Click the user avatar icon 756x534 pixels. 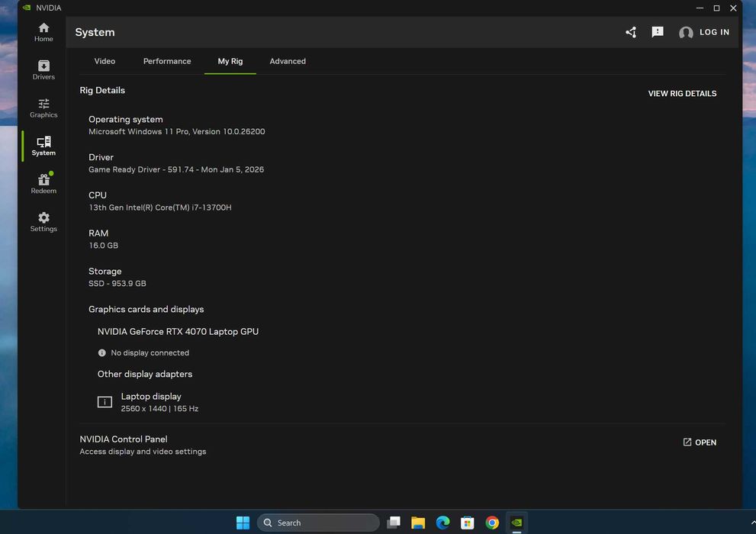[686, 32]
